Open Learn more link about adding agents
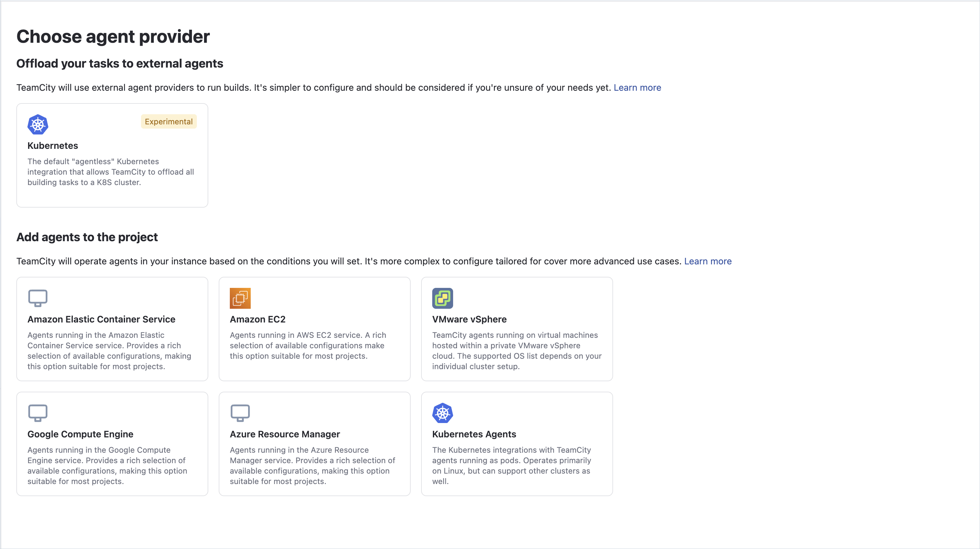 pyautogui.click(x=708, y=261)
